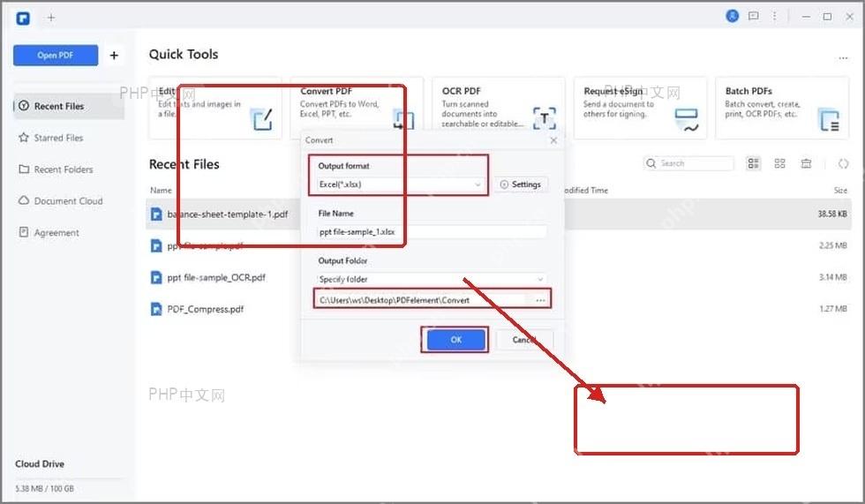Select ppt file-sample_OCR.pdf file

pyautogui.click(x=216, y=277)
